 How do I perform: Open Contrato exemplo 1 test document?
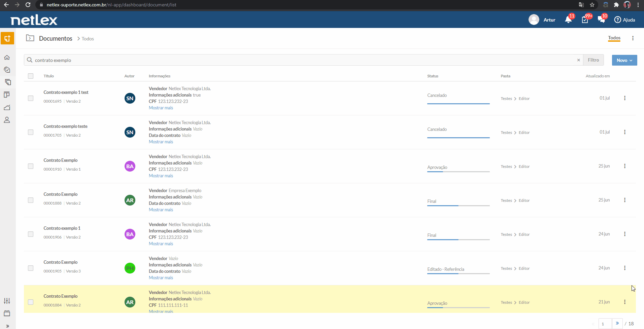click(x=66, y=92)
